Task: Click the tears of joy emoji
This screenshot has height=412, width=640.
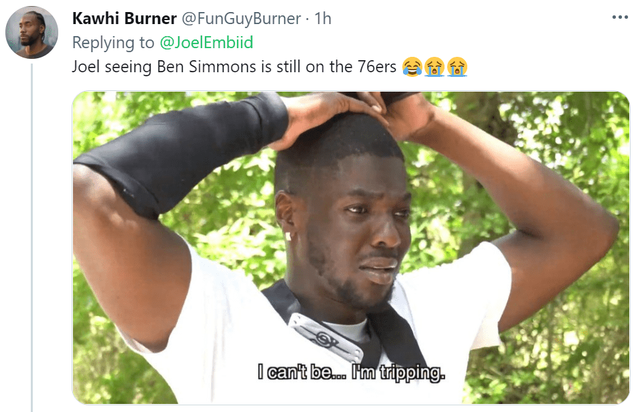Action: (412, 67)
